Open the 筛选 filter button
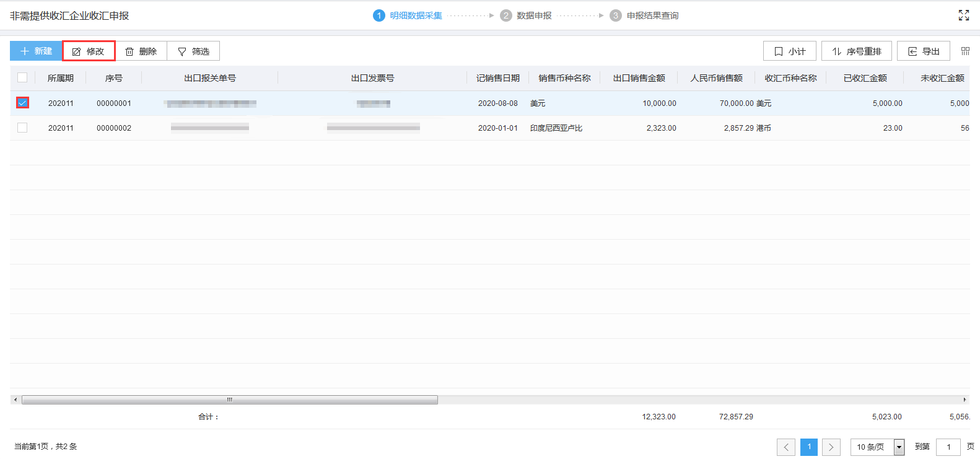Image resolution: width=980 pixels, height=459 pixels. [193, 51]
